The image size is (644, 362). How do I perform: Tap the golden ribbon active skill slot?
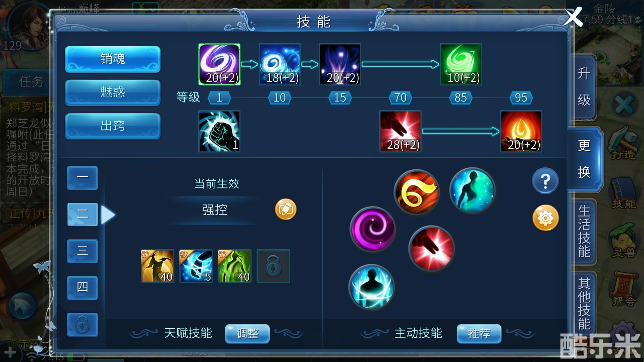(417, 192)
